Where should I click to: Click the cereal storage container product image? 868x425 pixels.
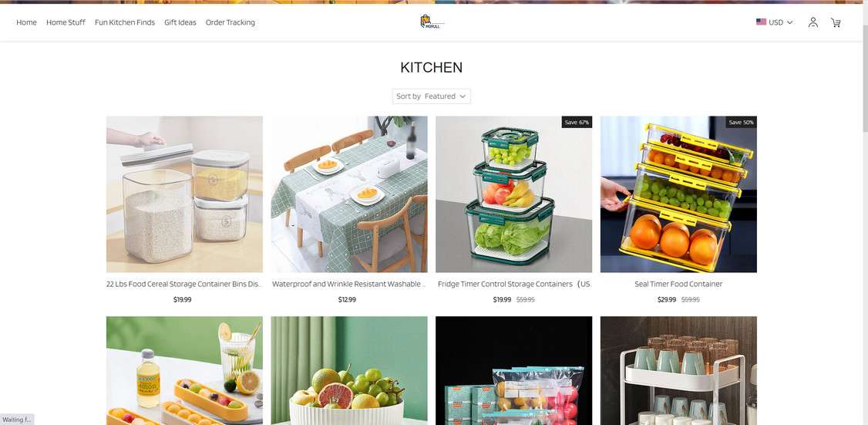[184, 194]
